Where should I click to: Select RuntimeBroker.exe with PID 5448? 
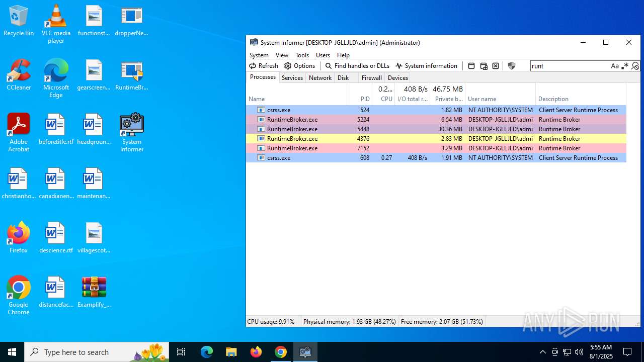[436, 129]
